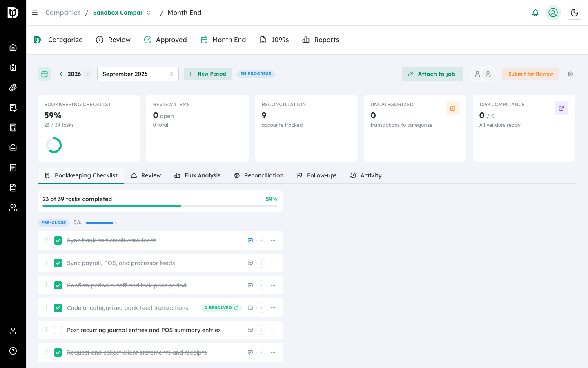The image size is (588, 368).
Task: Go to next year chevron
Action: tap(88, 74)
